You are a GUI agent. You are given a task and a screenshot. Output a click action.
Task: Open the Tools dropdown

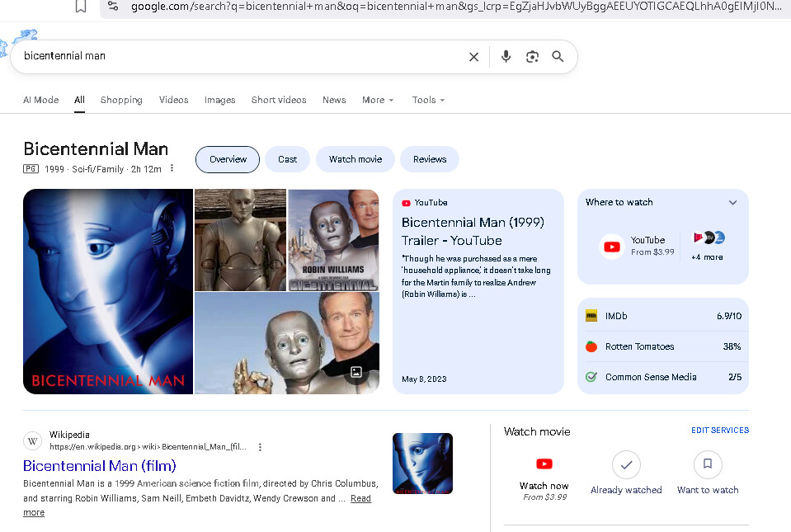pos(428,100)
